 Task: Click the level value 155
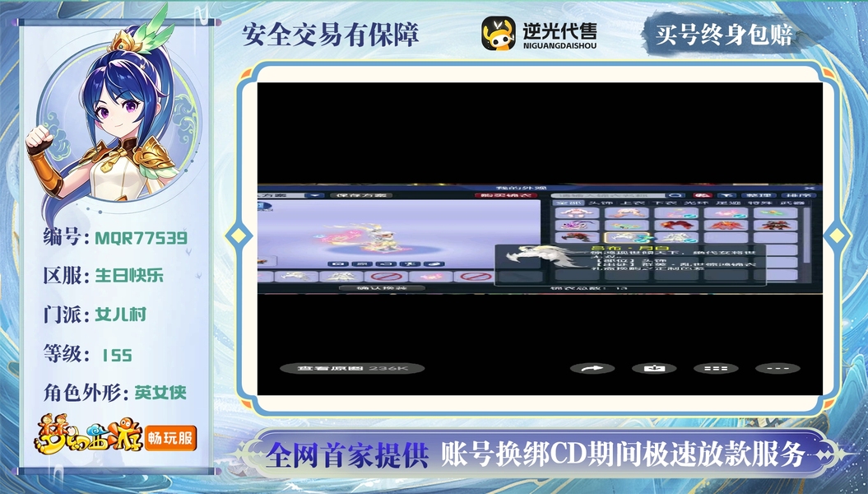pos(117,355)
